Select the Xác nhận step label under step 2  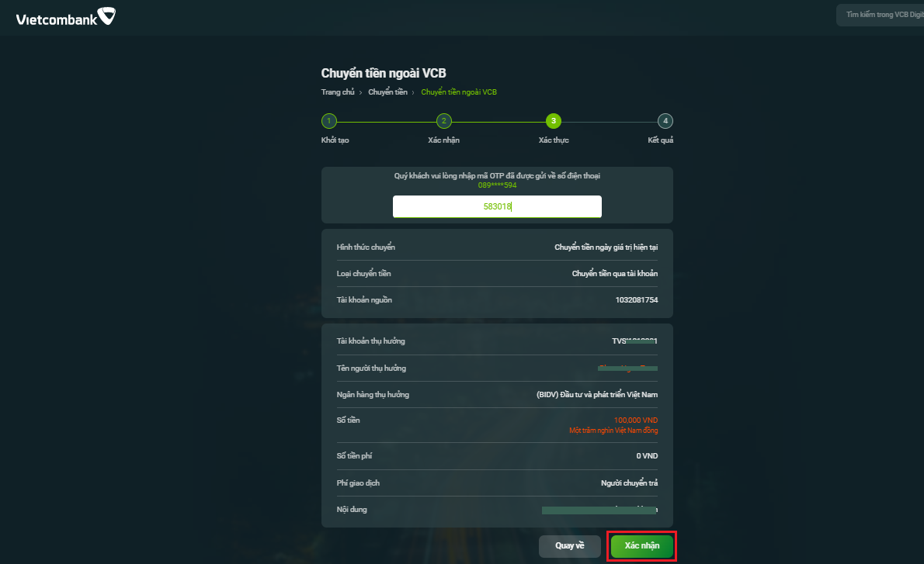(x=443, y=140)
